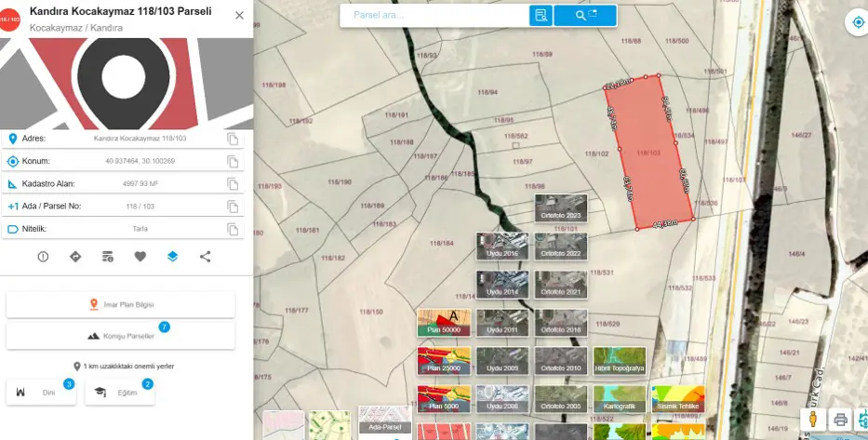Show nearby Dini places

41,393
